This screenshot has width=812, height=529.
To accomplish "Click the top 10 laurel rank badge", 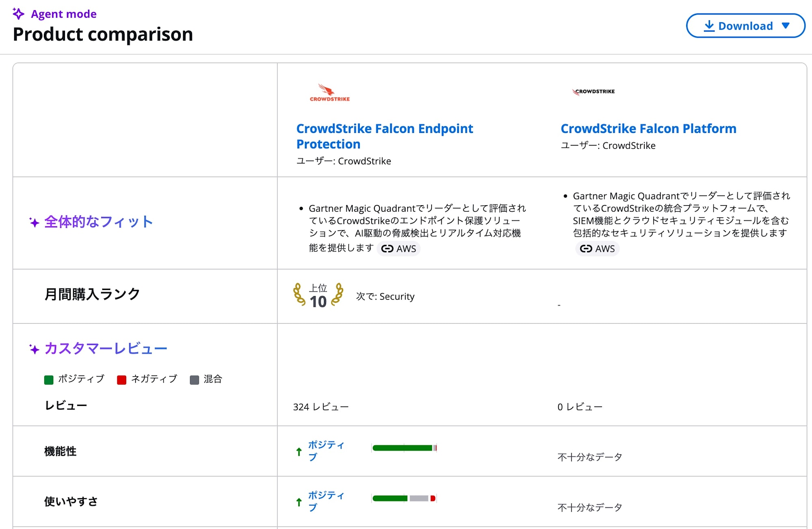I will click(x=318, y=295).
